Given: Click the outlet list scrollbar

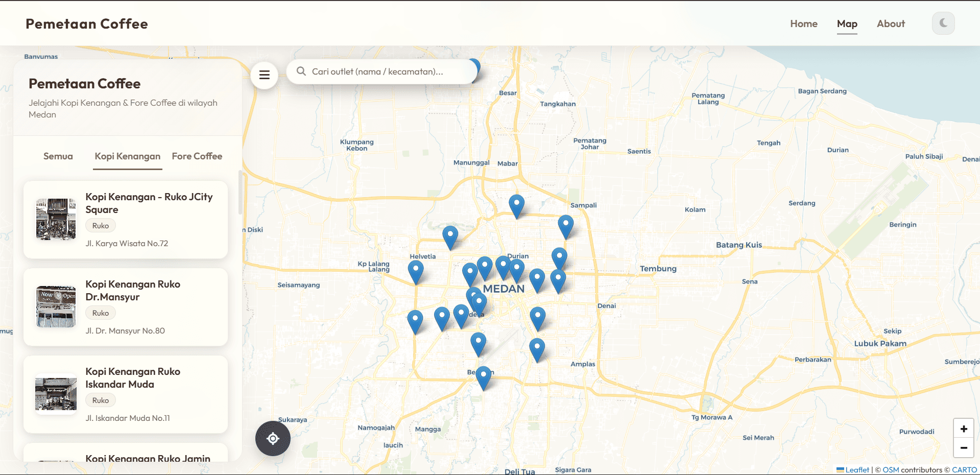Looking at the screenshot, I should 240,193.
